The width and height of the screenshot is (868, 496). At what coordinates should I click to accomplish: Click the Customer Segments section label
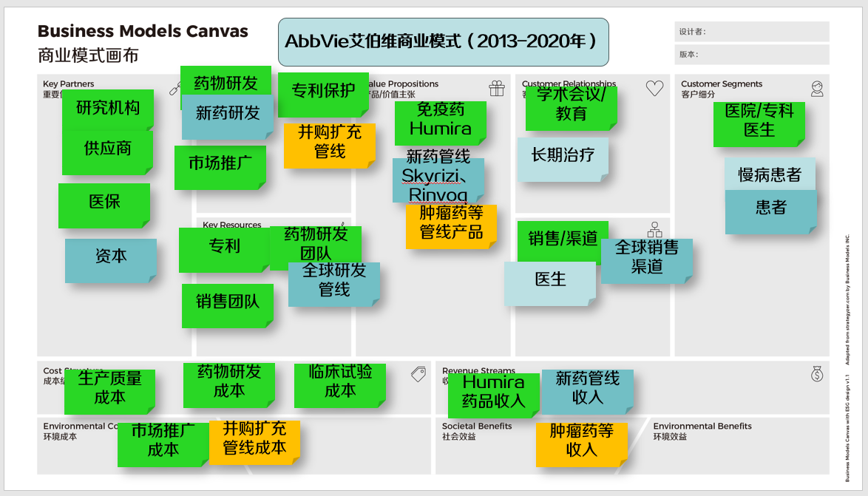pos(722,84)
